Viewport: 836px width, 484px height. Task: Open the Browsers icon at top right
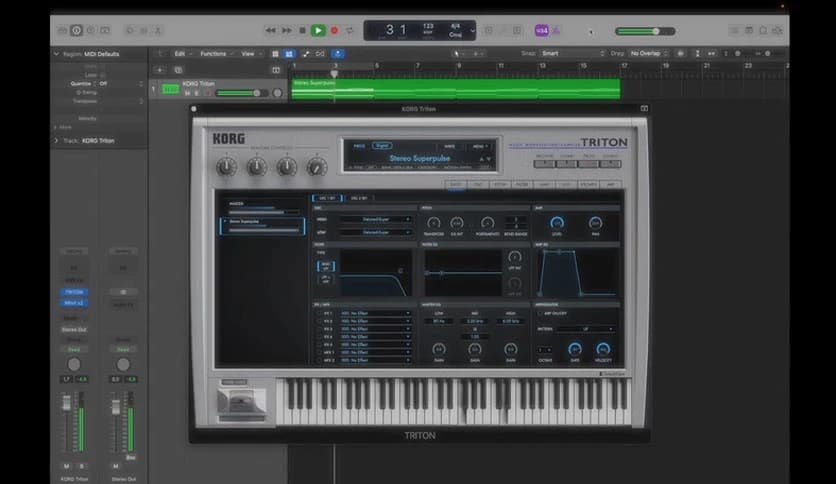tap(777, 30)
